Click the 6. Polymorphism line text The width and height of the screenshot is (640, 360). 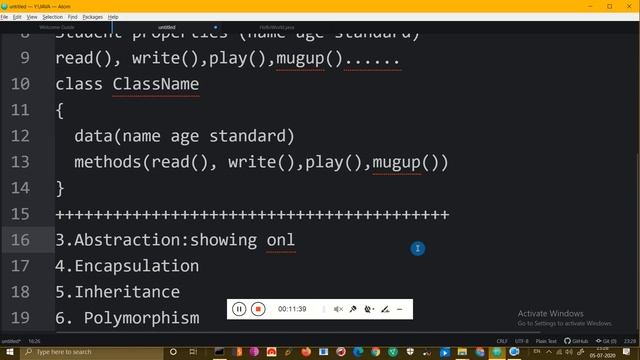[127, 318]
